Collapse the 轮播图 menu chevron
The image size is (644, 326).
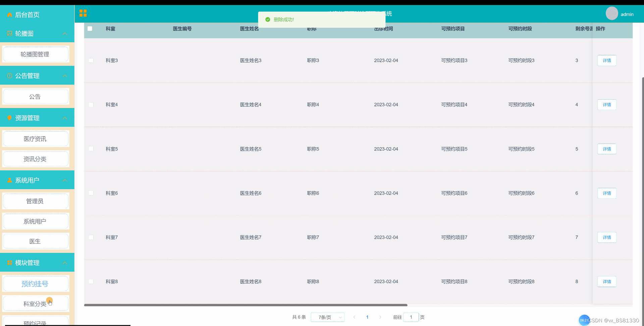(65, 34)
